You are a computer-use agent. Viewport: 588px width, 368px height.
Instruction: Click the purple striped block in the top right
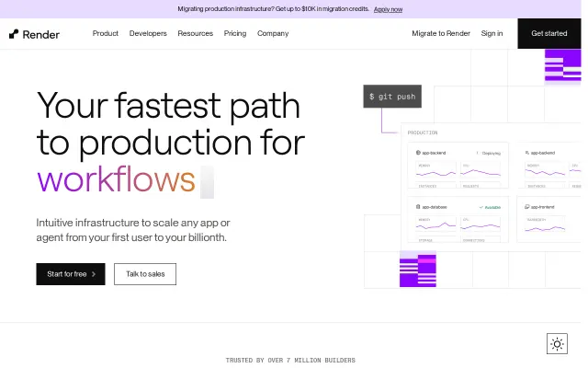pos(562,65)
